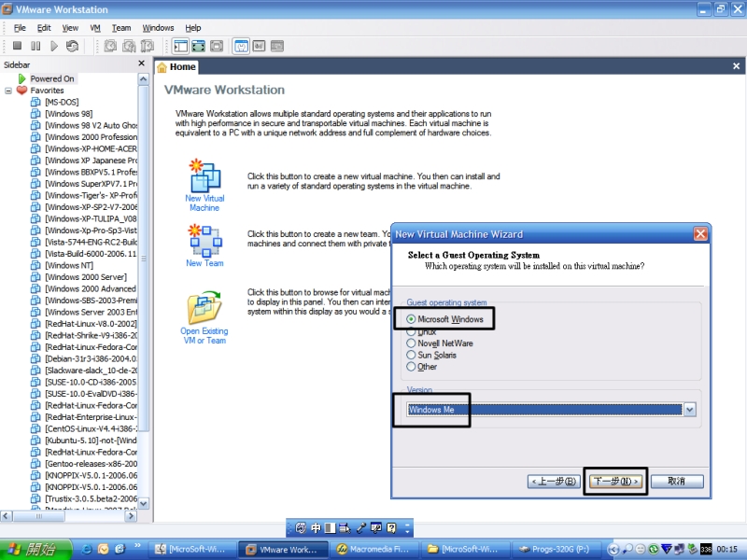Open the VM menu

(x=95, y=28)
